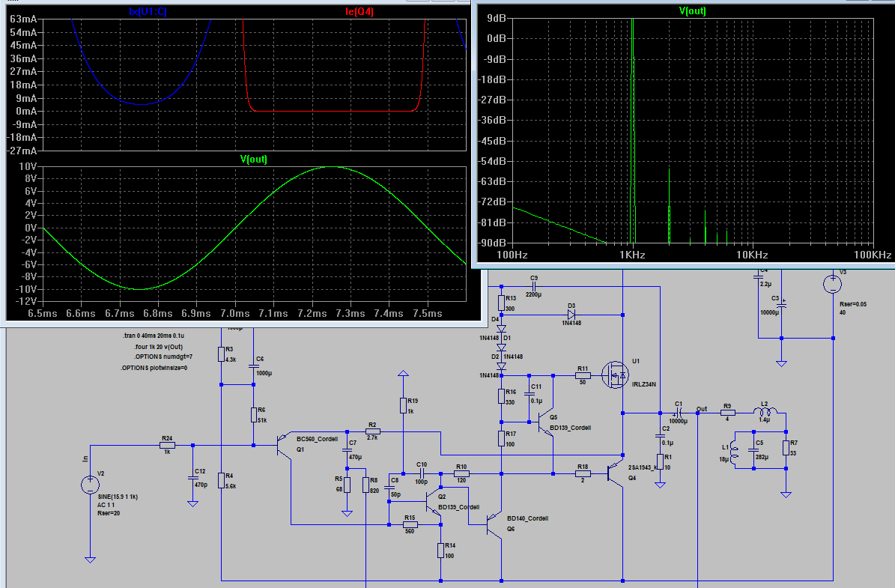Click resistor R15 560 symbol
Viewport: 895px width, 588px height.
tap(410, 524)
